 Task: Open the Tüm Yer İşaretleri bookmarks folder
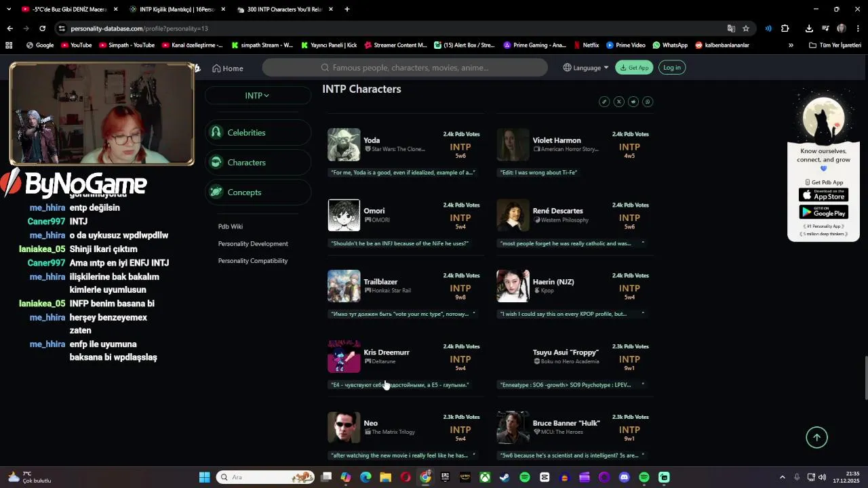click(835, 45)
